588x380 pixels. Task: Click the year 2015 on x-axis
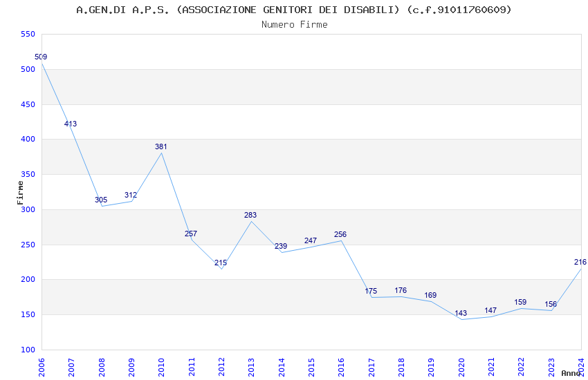311,368
